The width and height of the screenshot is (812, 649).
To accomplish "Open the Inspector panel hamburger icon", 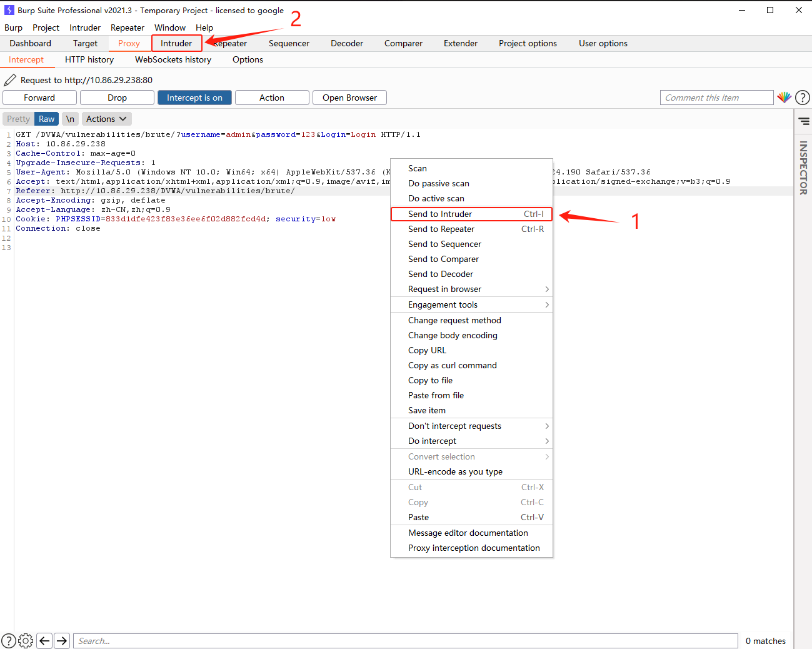I will pyautogui.click(x=804, y=121).
